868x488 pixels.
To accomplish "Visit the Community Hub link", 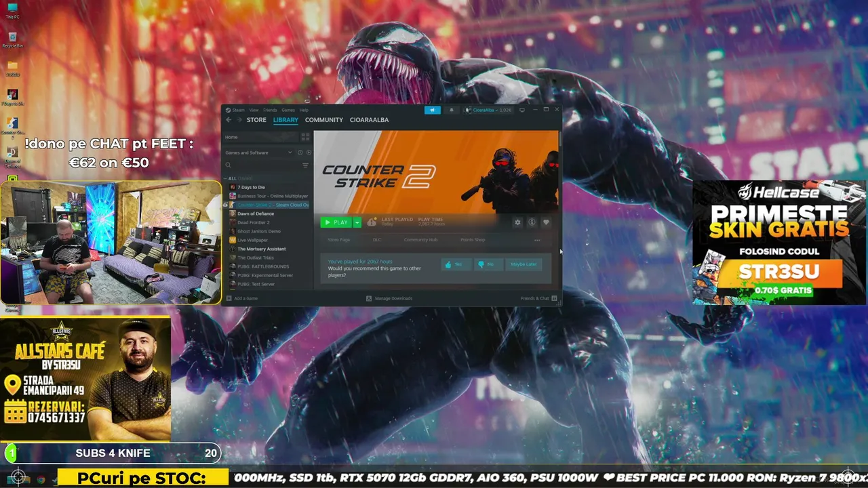I will [x=420, y=240].
